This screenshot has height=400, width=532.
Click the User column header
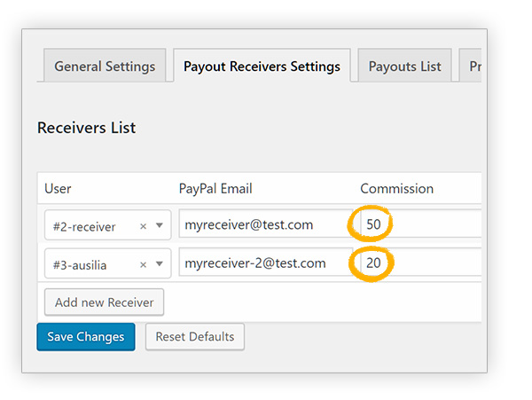58,189
